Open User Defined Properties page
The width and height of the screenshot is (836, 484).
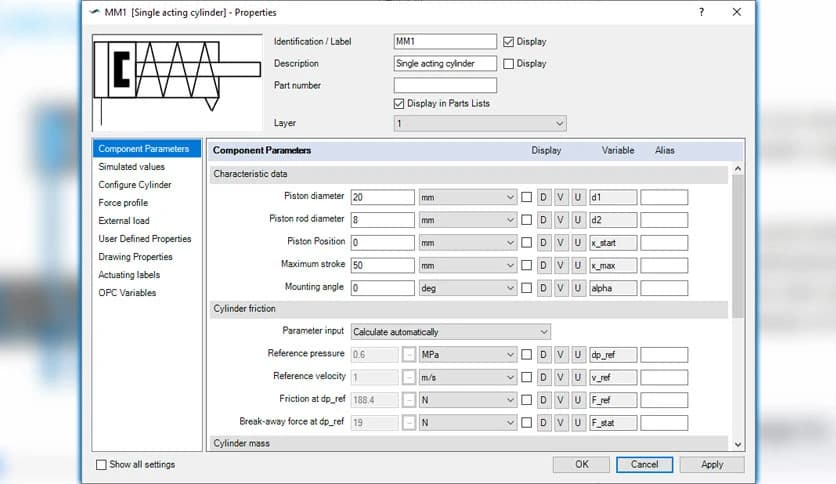click(x=144, y=239)
